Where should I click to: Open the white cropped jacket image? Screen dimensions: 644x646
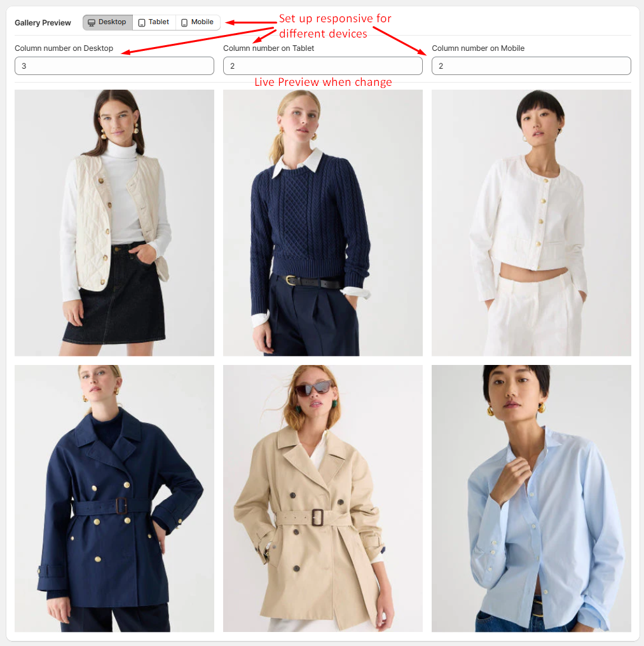531,223
